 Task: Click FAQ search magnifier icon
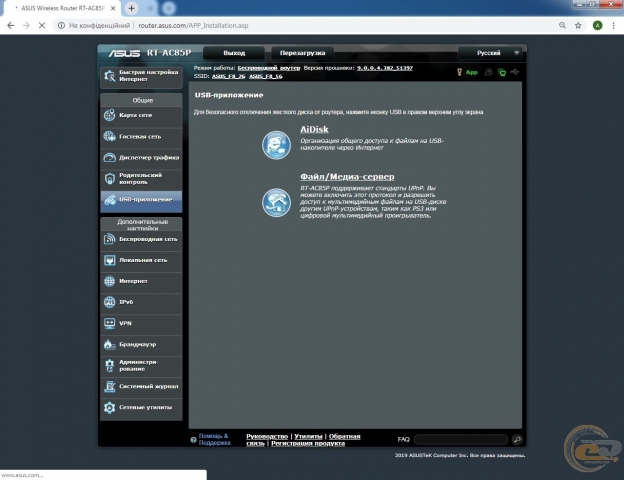(x=517, y=439)
